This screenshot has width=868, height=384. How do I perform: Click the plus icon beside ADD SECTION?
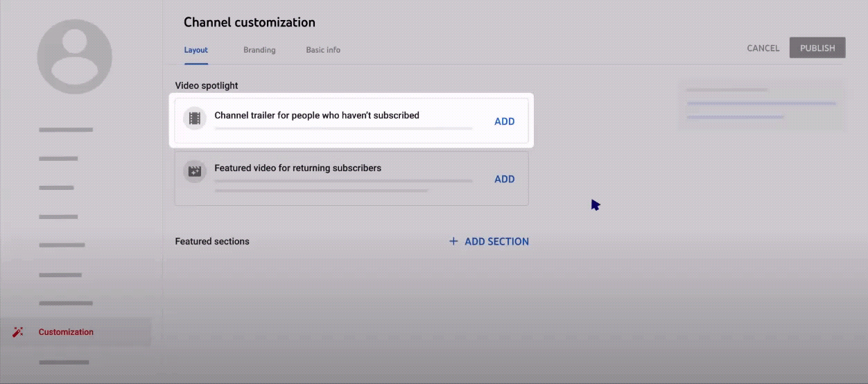pyautogui.click(x=453, y=241)
